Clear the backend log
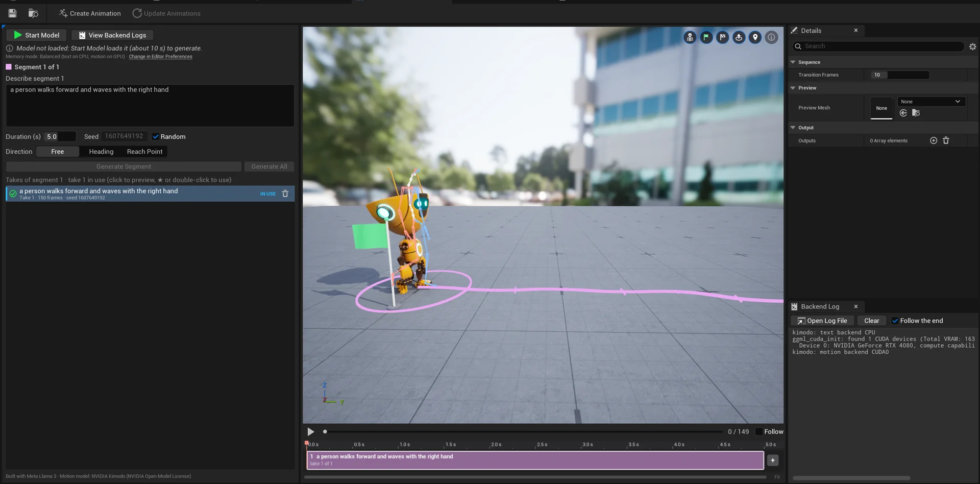 tap(871, 321)
